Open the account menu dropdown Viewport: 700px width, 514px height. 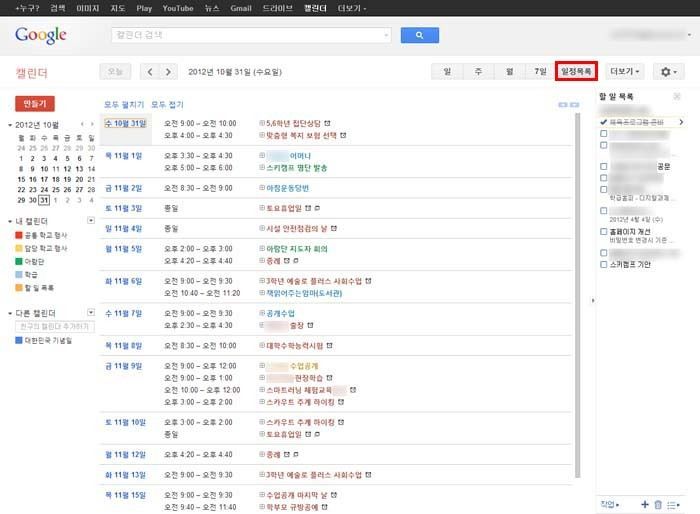click(x=689, y=34)
